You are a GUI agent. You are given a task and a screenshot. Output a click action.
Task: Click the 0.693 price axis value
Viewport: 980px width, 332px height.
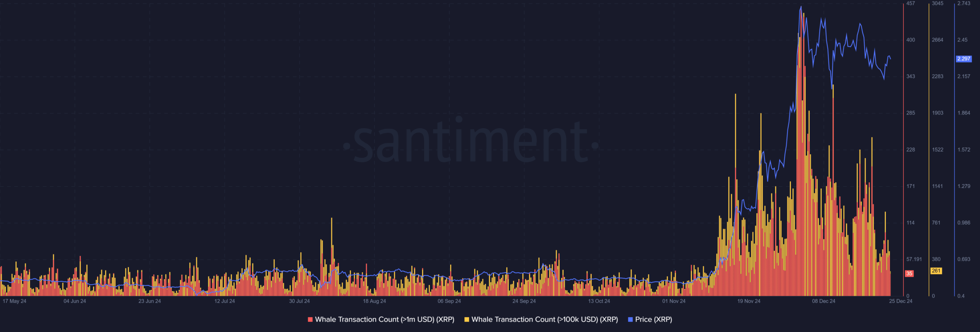964,259
